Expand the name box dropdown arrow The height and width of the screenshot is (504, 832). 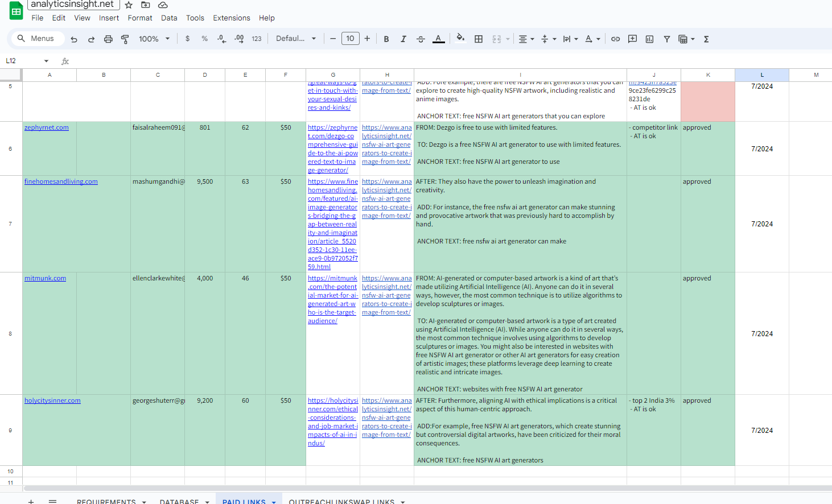(46, 61)
